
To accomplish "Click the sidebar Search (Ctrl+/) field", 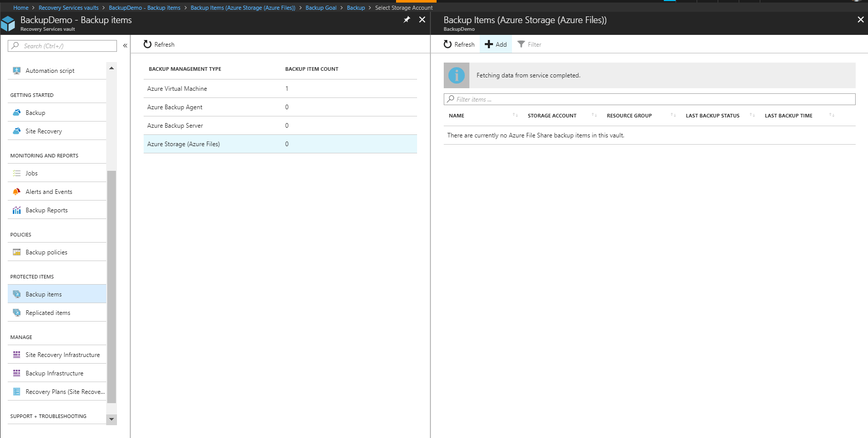I will [x=62, y=46].
